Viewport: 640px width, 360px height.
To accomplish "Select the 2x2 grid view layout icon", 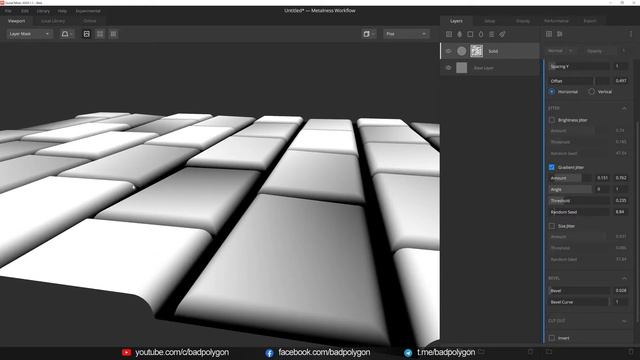I will pos(100,34).
